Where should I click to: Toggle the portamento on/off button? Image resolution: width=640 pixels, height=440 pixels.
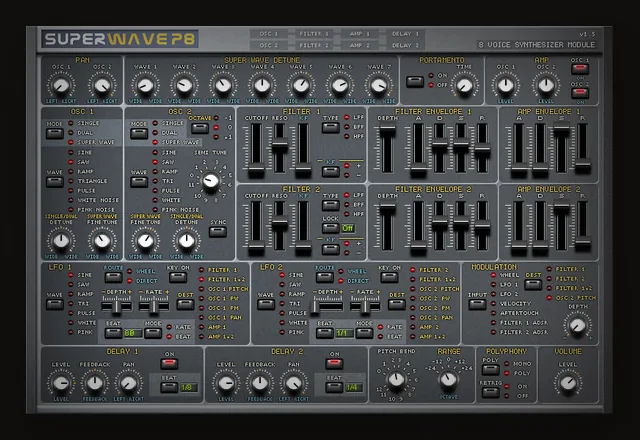[415, 81]
